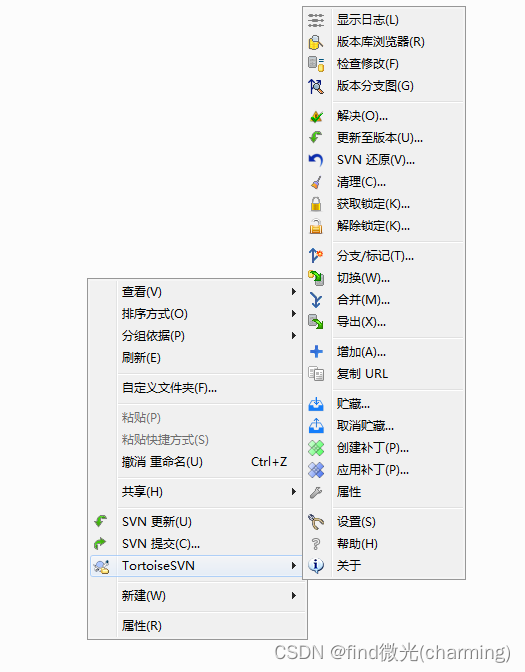
Task: Click the 分支/标记(T)... label
Action: coord(375,256)
